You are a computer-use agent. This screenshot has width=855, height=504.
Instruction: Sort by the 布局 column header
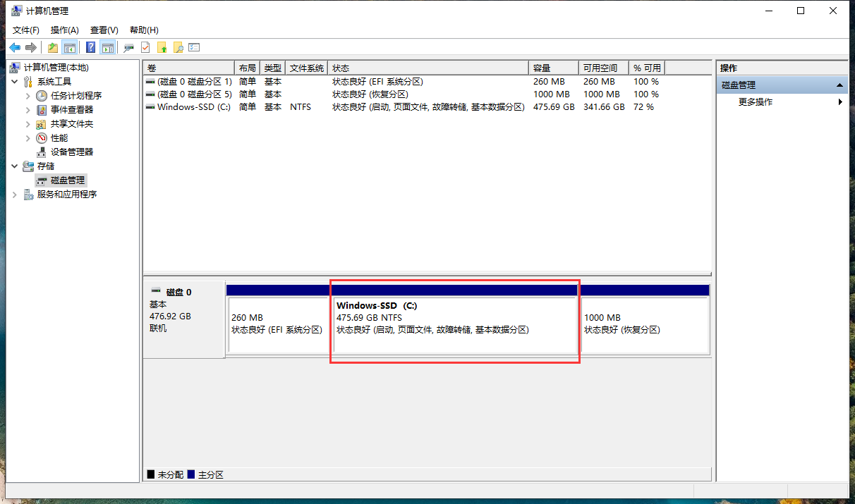click(x=248, y=68)
